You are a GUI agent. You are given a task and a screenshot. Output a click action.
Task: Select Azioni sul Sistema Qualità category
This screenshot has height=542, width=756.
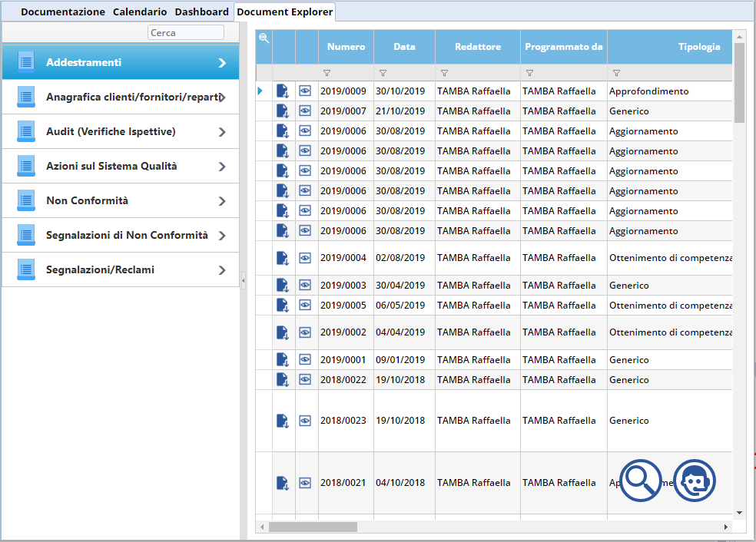pyautogui.click(x=121, y=166)
